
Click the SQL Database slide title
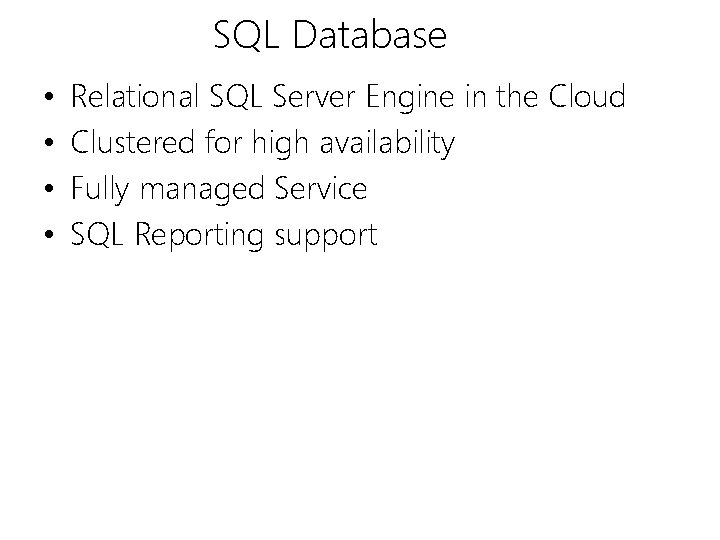coord(330,35)
